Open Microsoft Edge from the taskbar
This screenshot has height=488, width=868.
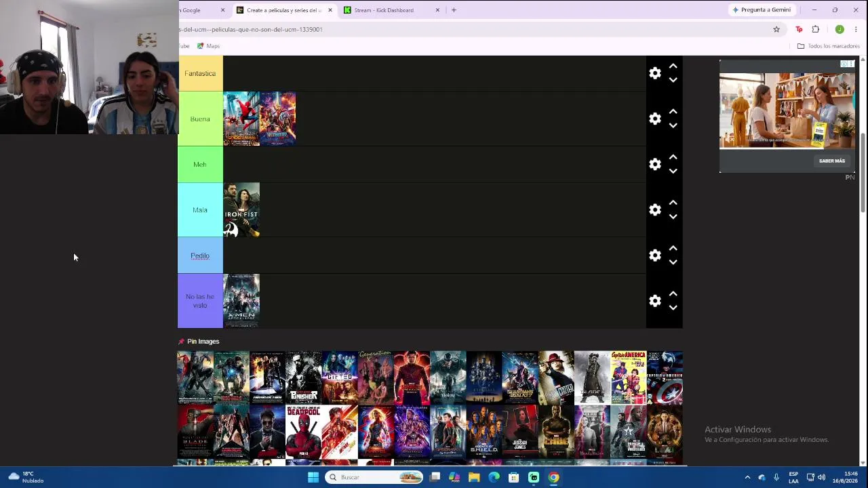(x=494, y=477)
